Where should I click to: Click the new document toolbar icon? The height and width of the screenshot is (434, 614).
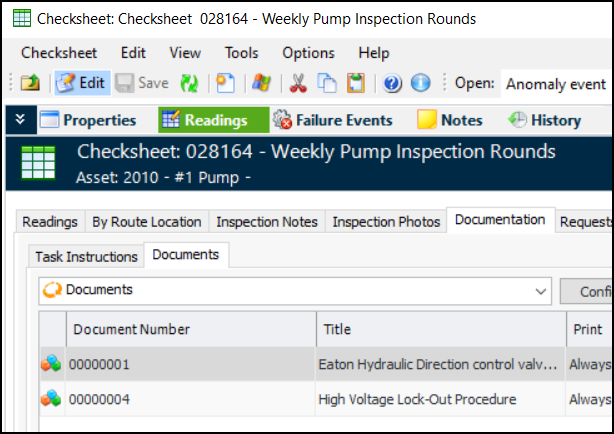[x=226, y=83]
